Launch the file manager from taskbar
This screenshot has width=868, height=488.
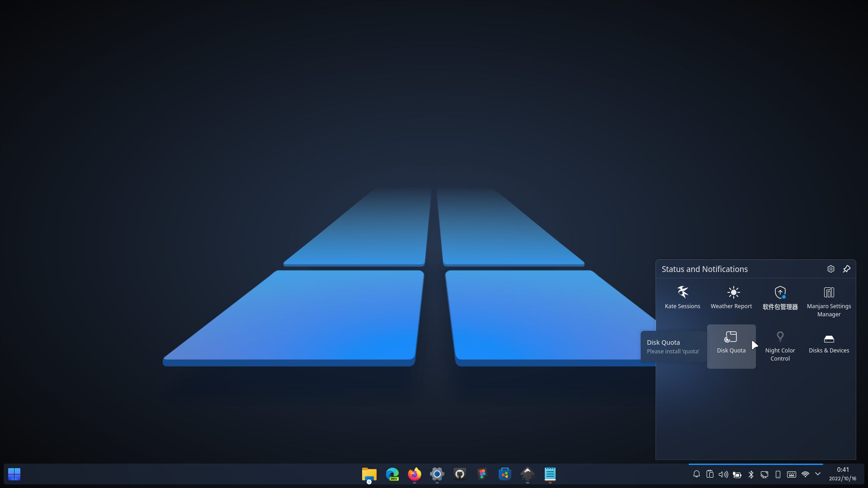point(369,474)
